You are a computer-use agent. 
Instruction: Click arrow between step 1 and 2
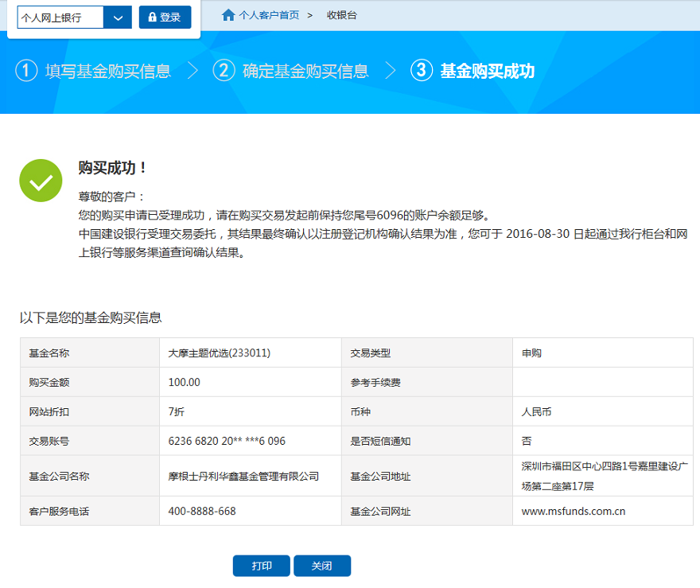coord(192,71)
